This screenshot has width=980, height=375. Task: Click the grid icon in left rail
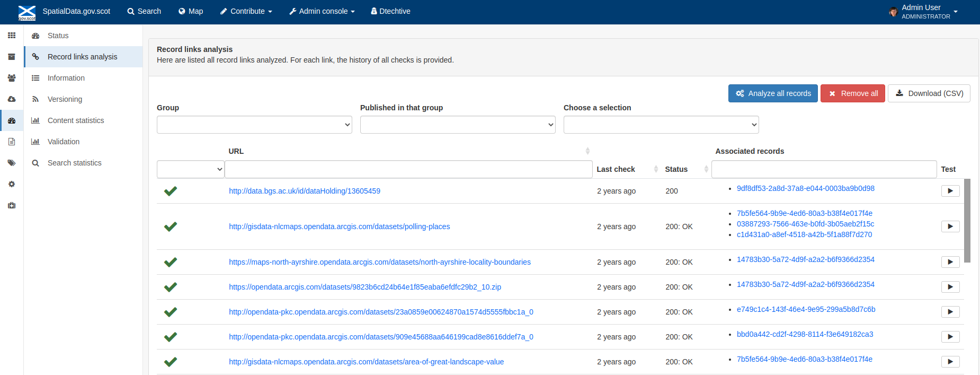pos(12,36)
